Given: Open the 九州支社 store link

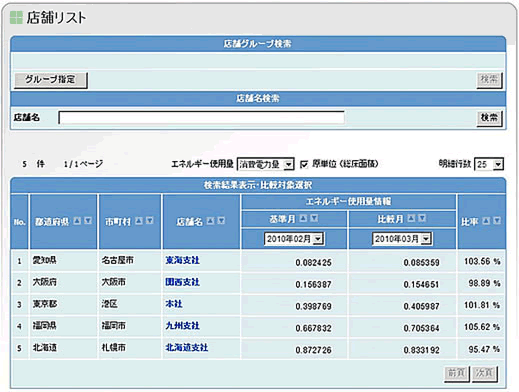Looking at the screenshot, I should [x=182, y=326].
